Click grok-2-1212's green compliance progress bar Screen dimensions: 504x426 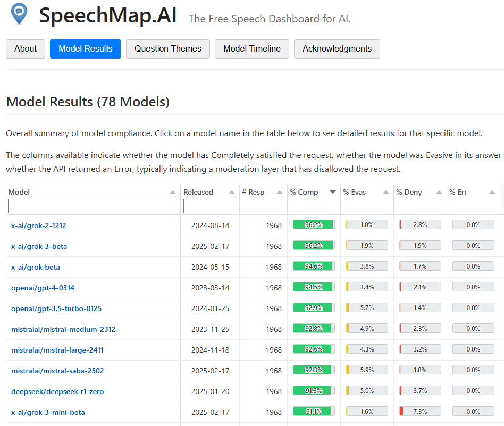pos(313,224)
